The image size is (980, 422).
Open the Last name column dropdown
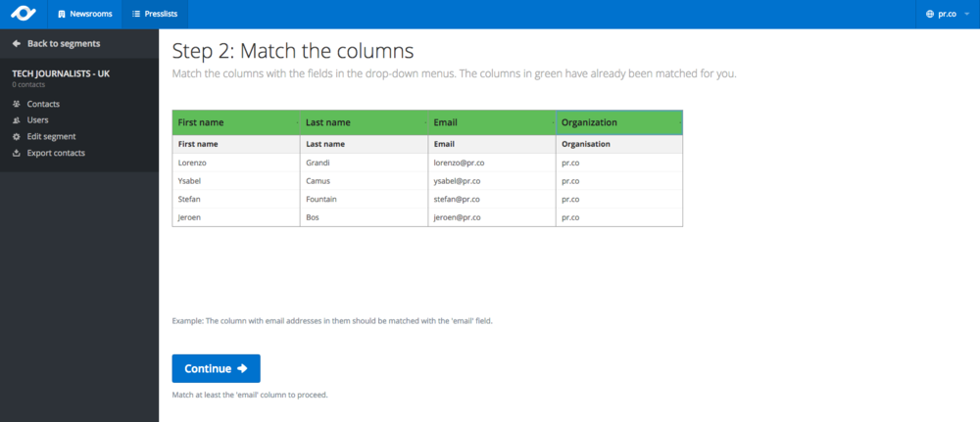point(364,123)
